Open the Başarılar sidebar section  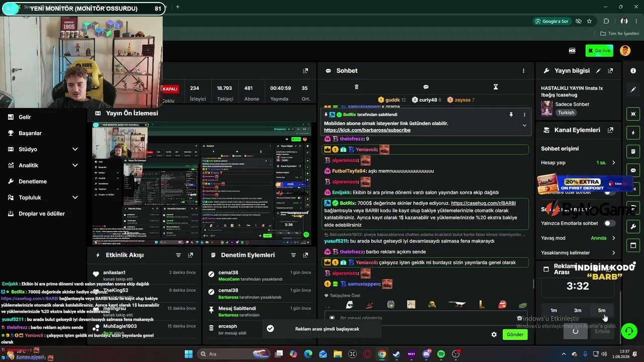pyautogui.click(x=30, y=133)
